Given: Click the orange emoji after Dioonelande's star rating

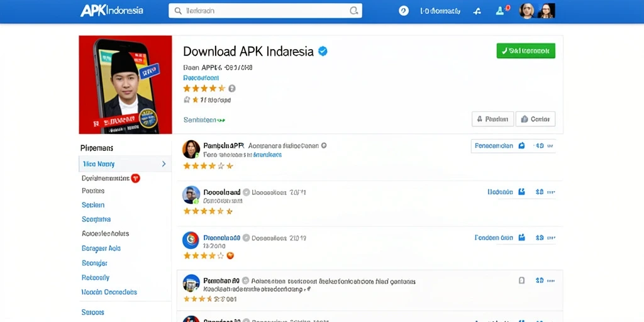Looking at the screenshot, I should point(230,255).
